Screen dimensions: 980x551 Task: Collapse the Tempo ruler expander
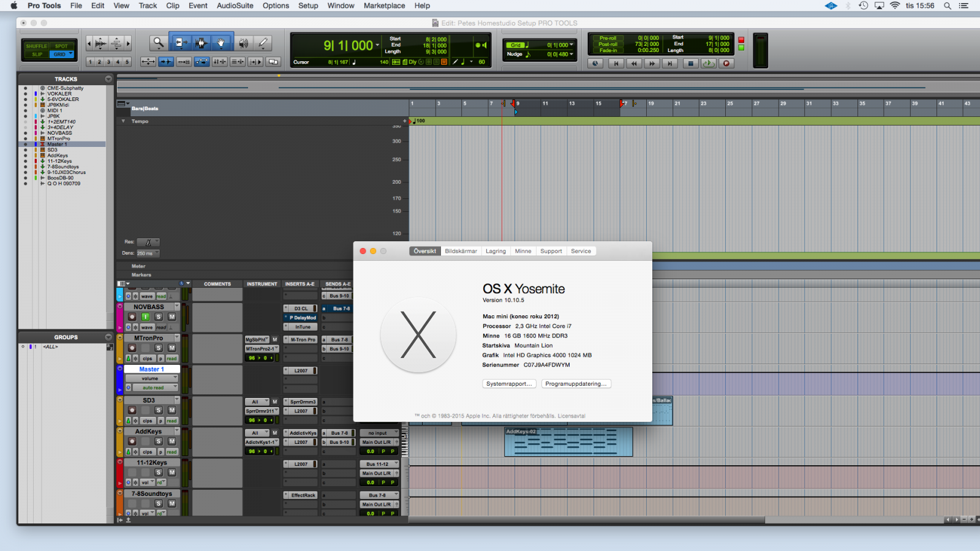point(123,121)
